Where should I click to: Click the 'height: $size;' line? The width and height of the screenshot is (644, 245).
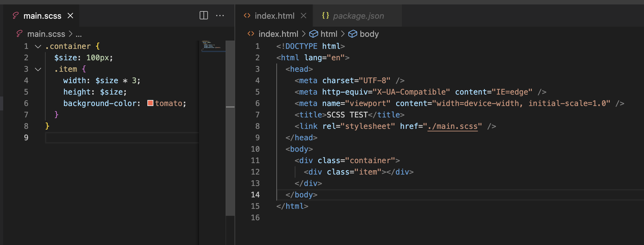point(95,92)
